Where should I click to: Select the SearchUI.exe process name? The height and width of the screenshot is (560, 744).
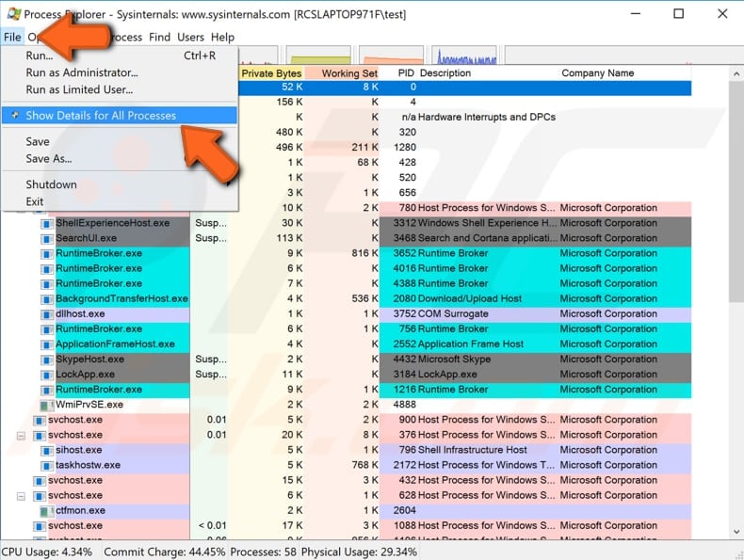tap(86, 238)
